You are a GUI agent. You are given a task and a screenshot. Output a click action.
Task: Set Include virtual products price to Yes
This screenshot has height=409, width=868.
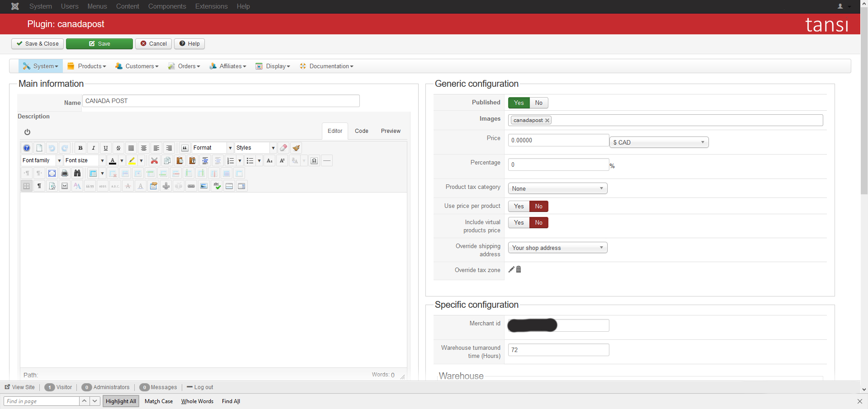[x=519, y=222]
